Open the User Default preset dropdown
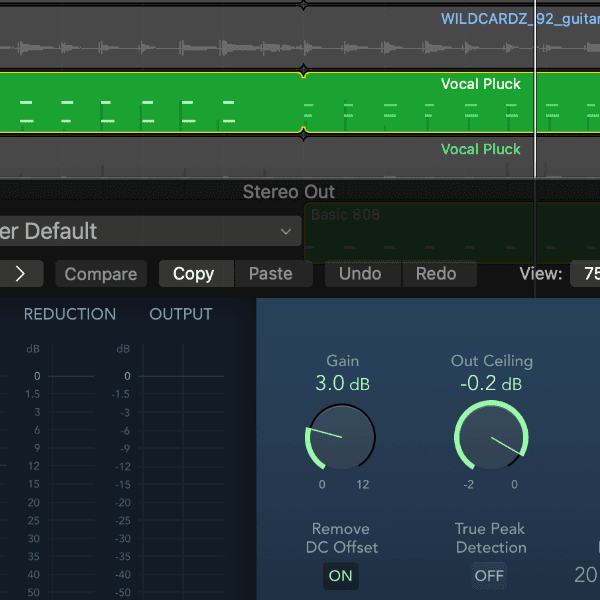The width and height of the screenshot is (600, 600). tap(148, 231)
